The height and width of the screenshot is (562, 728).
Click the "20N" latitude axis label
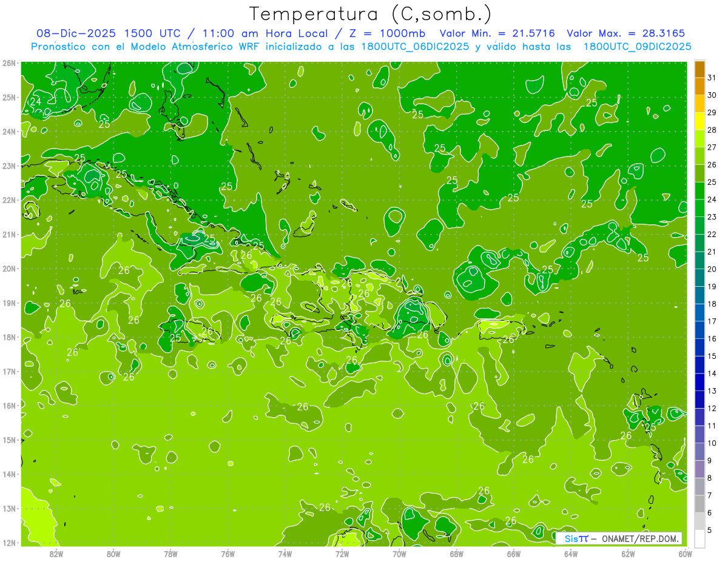(x=9, y=269)
